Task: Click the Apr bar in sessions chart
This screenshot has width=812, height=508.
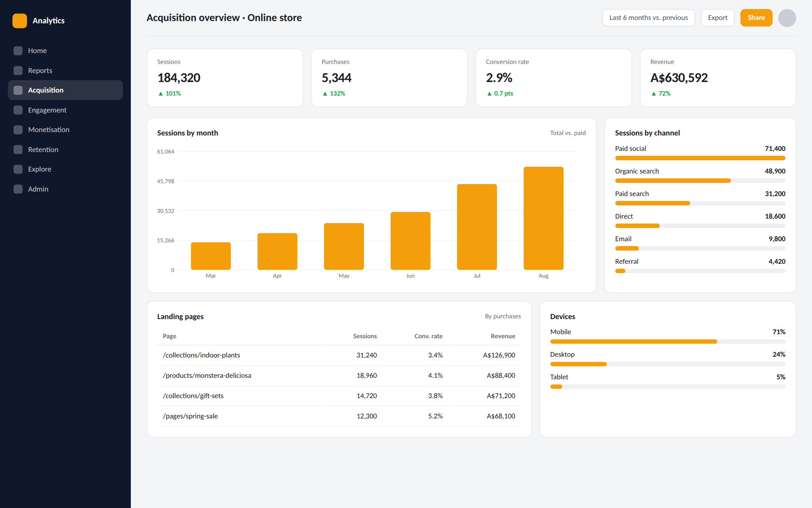Action: (277, 251)
